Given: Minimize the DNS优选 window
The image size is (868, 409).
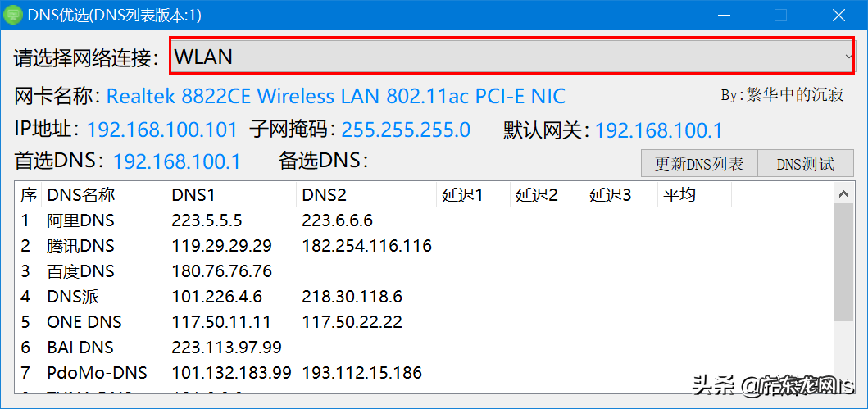Looking at the screenshot, I should point(725,16).
